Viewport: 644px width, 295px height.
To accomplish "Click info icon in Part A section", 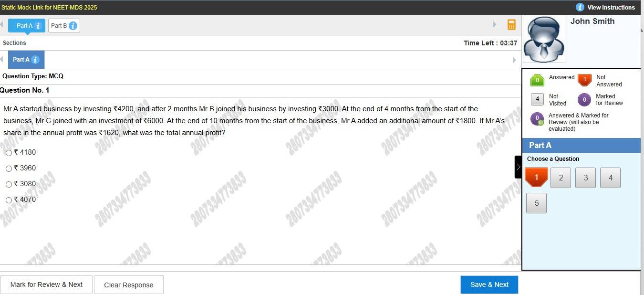I will point(35,60).
